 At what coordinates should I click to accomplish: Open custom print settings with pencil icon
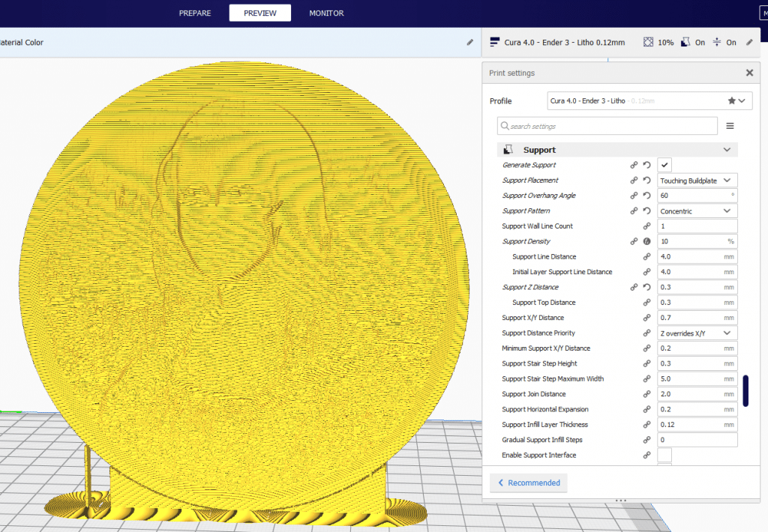tap(749, 42)
